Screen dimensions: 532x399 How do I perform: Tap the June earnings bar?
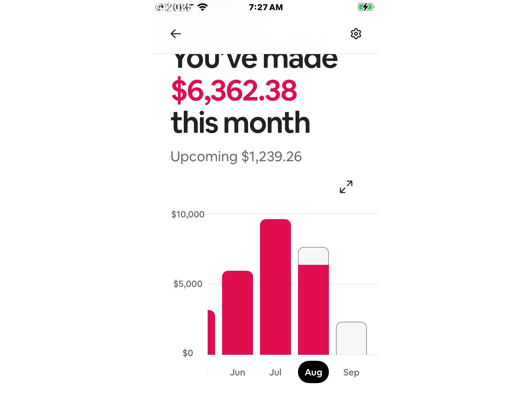(x=238, y=313)
